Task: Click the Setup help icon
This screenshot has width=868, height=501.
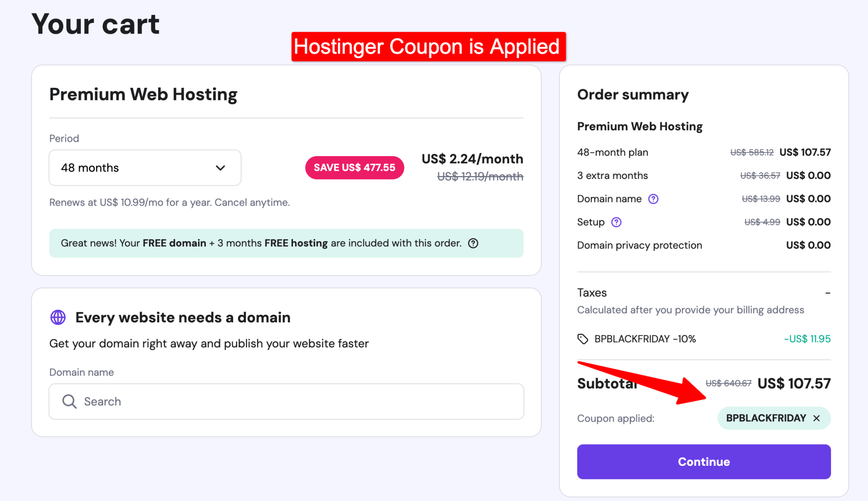Action: pyautogui.click(x=616, y=222)
